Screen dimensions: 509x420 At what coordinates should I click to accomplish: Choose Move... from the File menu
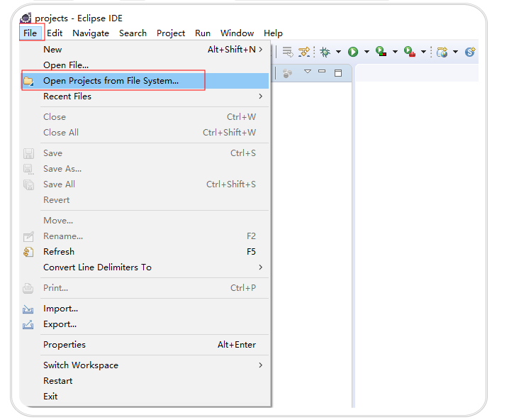pos(145,221)
